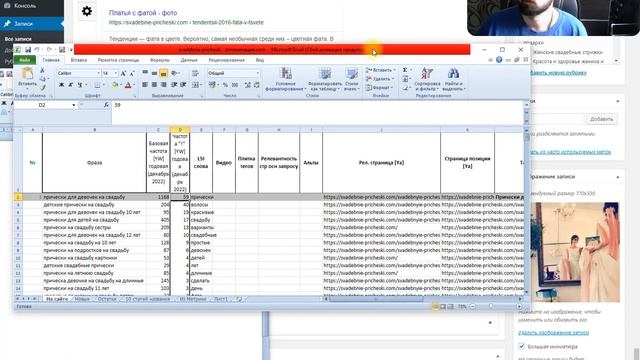Click the highlighted bottom align icon

click(x=163, y=73)
